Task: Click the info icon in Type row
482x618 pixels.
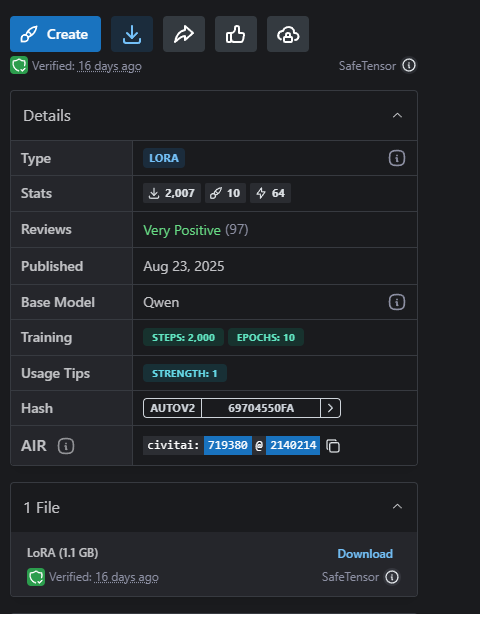Action: [x=397, y=158]
